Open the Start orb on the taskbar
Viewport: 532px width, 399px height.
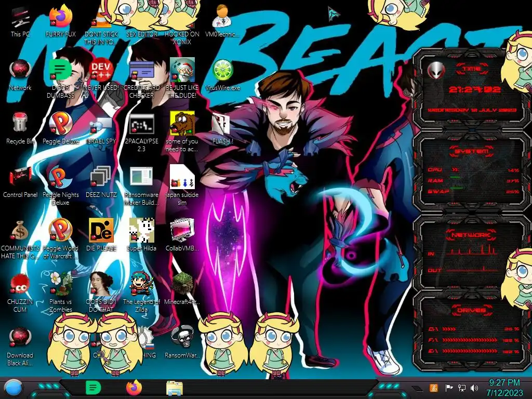[x=14, y=388]
